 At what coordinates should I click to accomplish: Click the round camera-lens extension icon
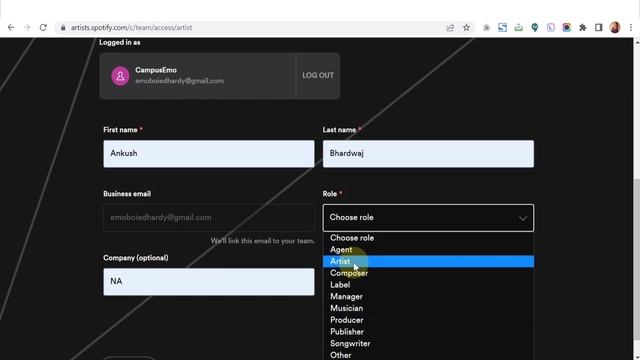click(567, 28)
